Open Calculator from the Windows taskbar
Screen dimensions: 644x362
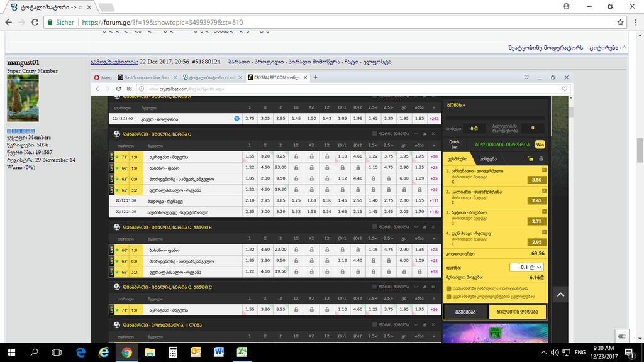(x=172, y=352)
